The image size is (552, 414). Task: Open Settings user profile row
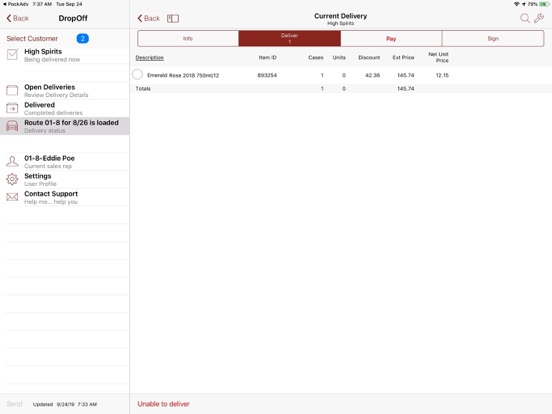pos(65,179)
